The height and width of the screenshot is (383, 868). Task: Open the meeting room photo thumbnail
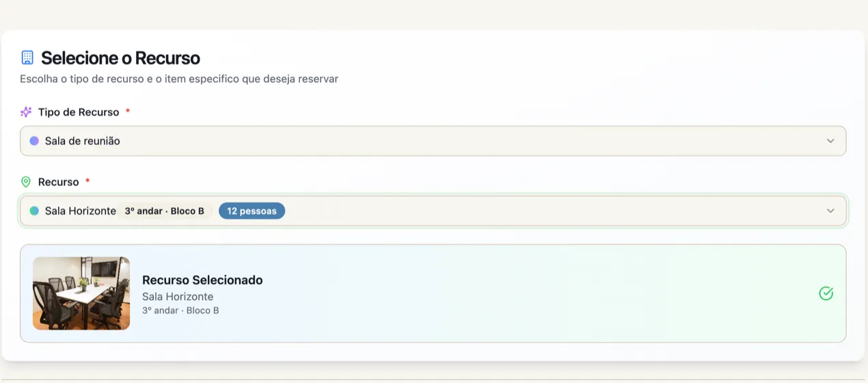pos(81,293)
